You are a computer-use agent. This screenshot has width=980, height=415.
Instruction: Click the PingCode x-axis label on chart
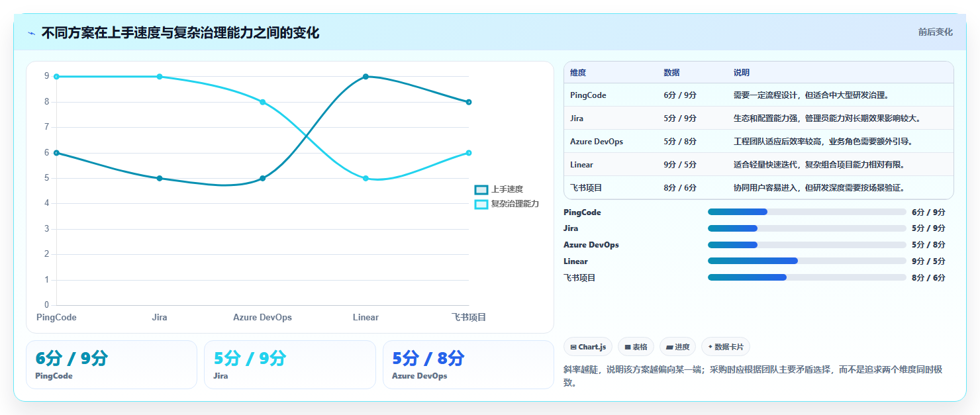pos(57,318)
